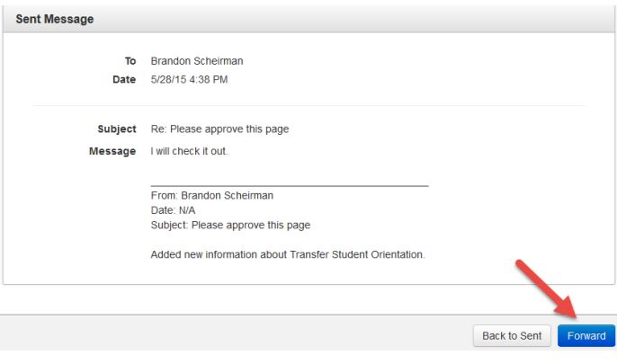Click the sent date 5/28/15 4:38 PM
This screenshot has height=364, width=617.
(191, 80)
